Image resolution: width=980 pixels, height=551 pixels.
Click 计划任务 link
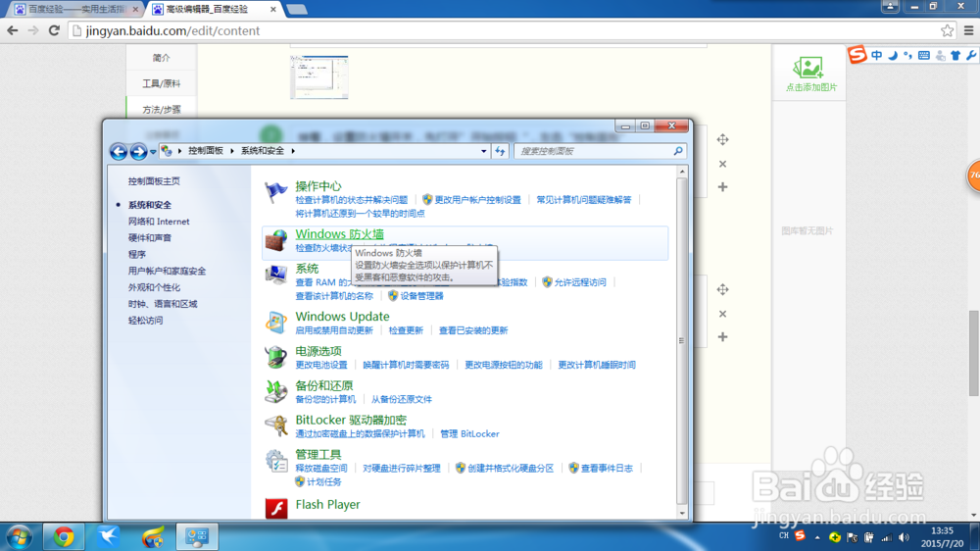click(x=323, y=481)
